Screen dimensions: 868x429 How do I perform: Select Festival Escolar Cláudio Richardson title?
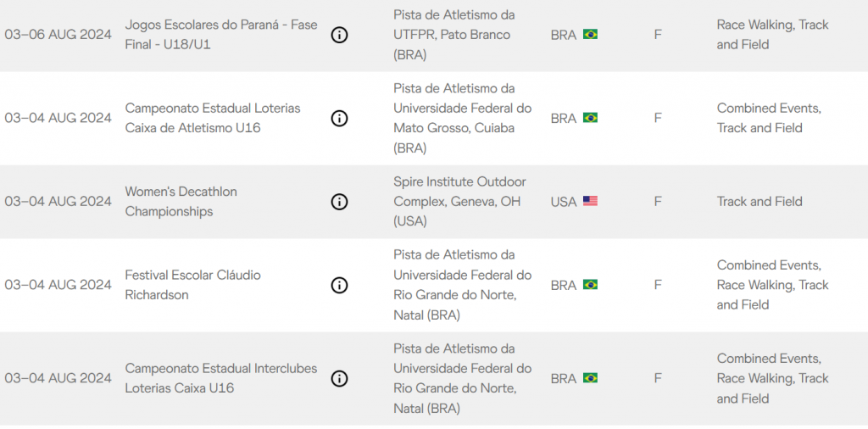[x=193, y=285]
